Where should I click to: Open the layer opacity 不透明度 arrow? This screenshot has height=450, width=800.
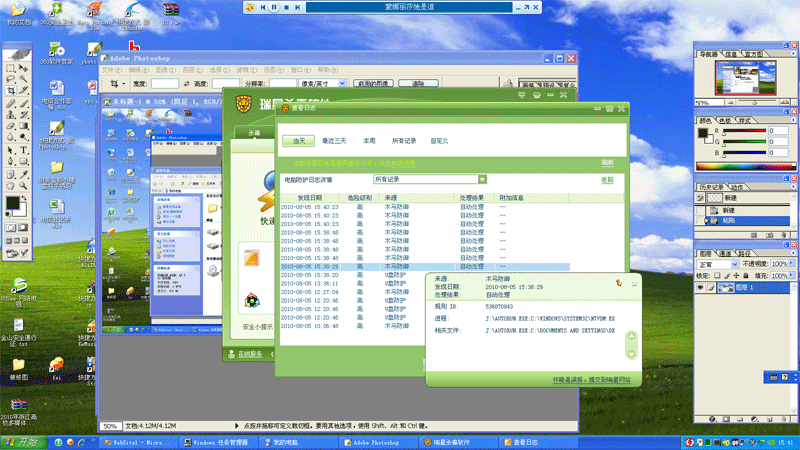(791, 264)
